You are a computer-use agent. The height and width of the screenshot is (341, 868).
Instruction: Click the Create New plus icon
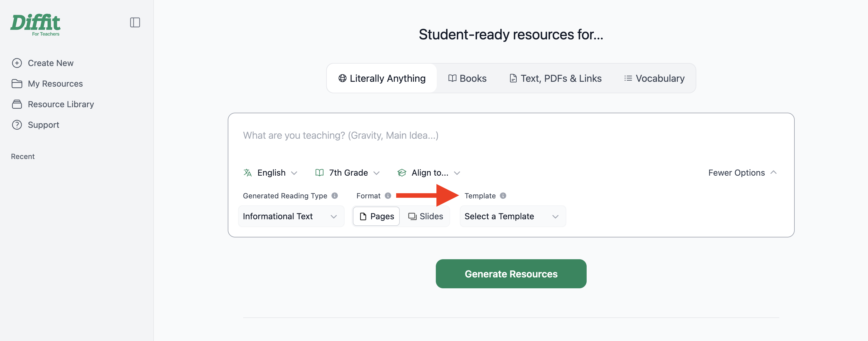pyautogui.click(x=17, y=63)
